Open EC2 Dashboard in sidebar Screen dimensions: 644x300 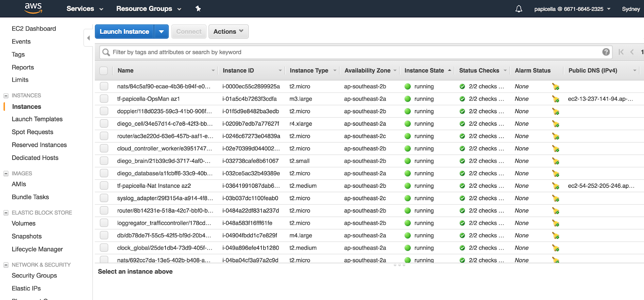[x=34, y=29]
